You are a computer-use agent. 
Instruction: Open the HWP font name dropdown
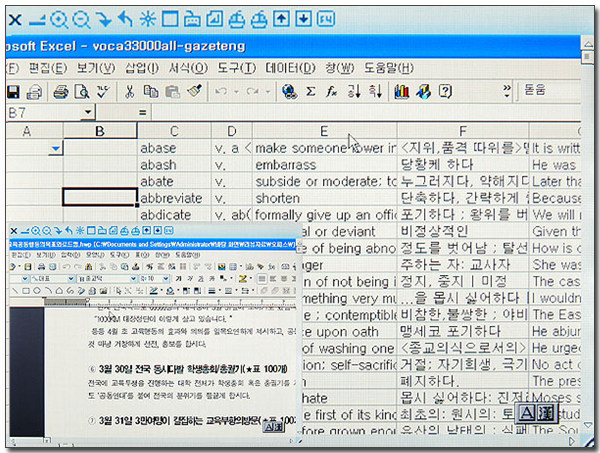tap(133, 279)
